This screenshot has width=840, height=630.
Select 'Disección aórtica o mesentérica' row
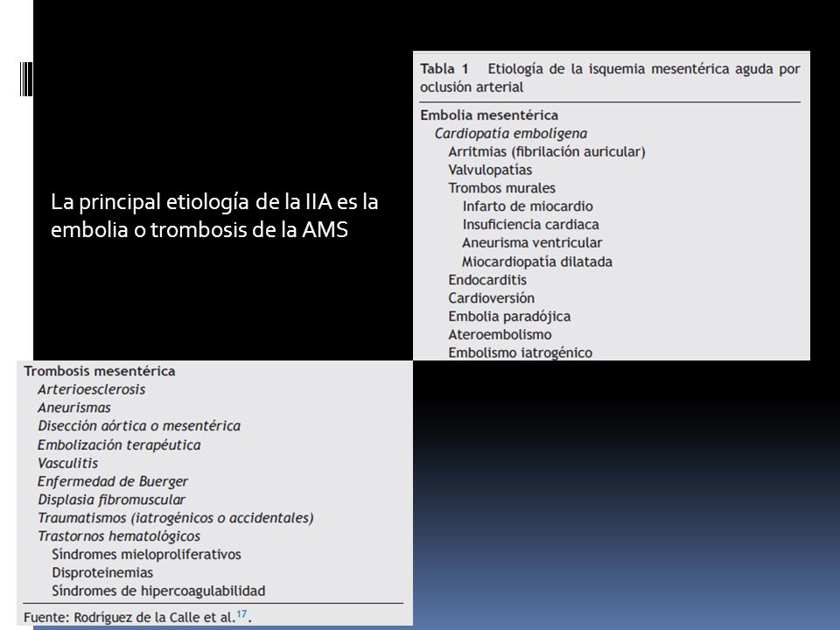point(139,426)
